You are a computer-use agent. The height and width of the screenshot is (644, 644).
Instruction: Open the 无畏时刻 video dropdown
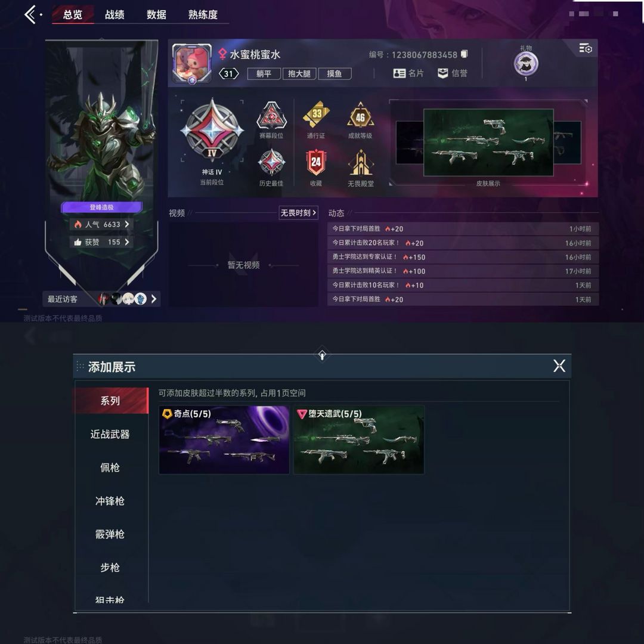pyautogui.click(x=298, y=213)
